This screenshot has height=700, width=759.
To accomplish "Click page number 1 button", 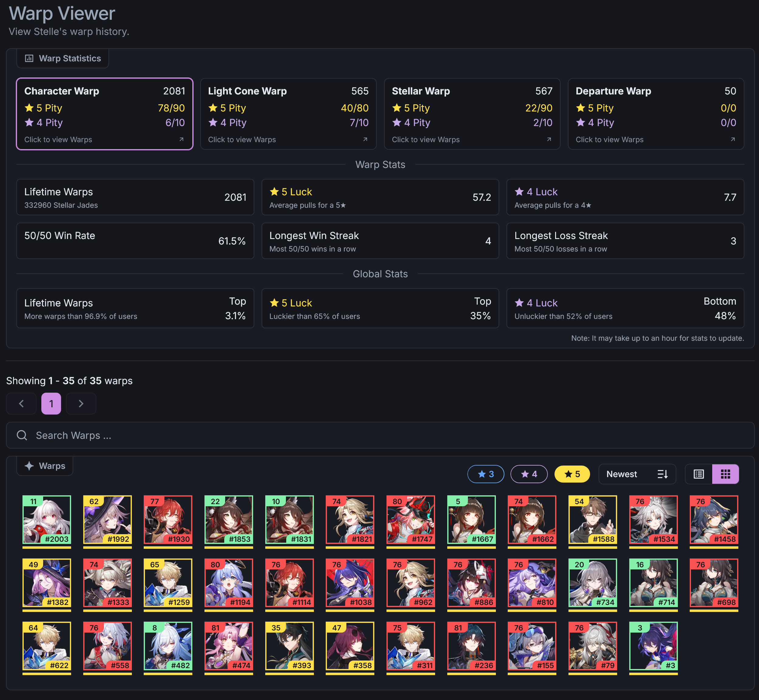I will point(51,403).
